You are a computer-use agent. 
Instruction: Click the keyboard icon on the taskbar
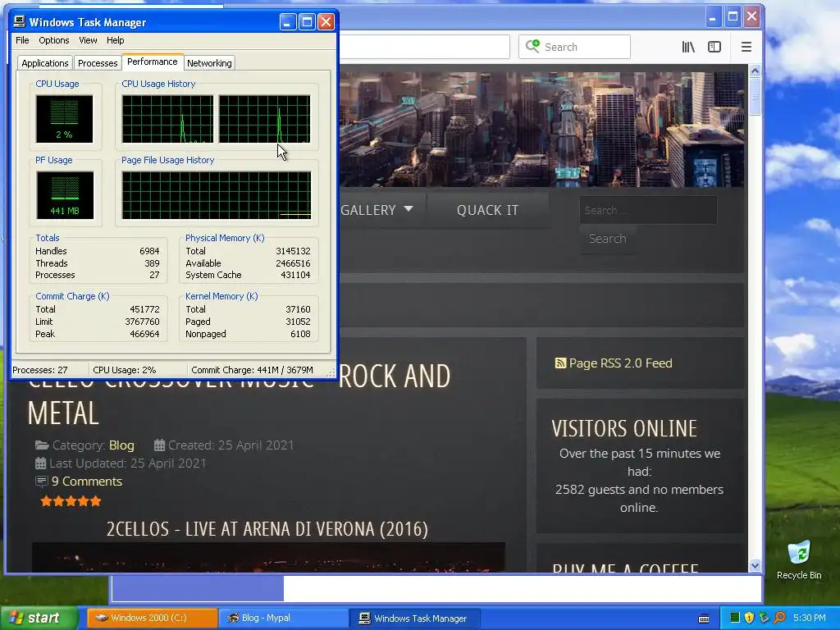pos(704,619)
